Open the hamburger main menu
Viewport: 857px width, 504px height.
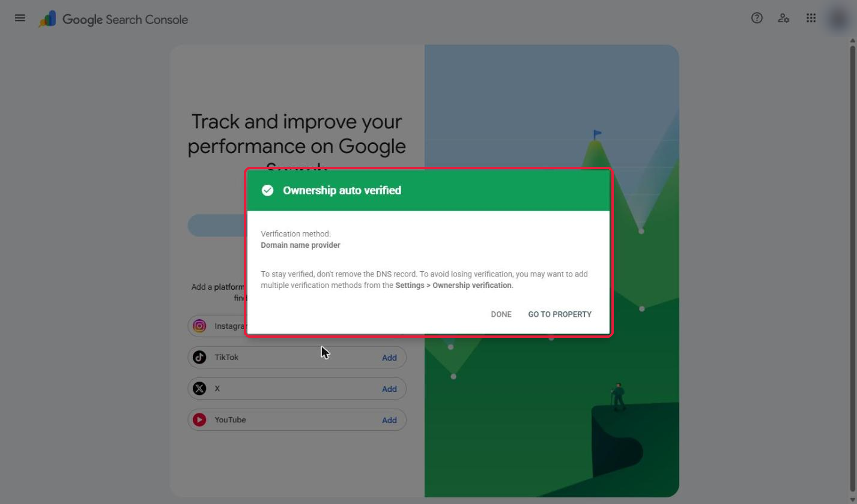20,18
